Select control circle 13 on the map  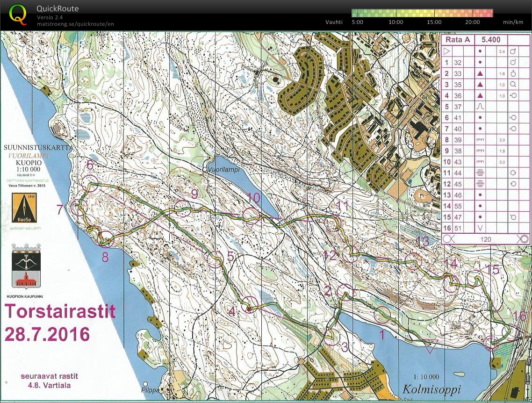(x=413, y=260)
